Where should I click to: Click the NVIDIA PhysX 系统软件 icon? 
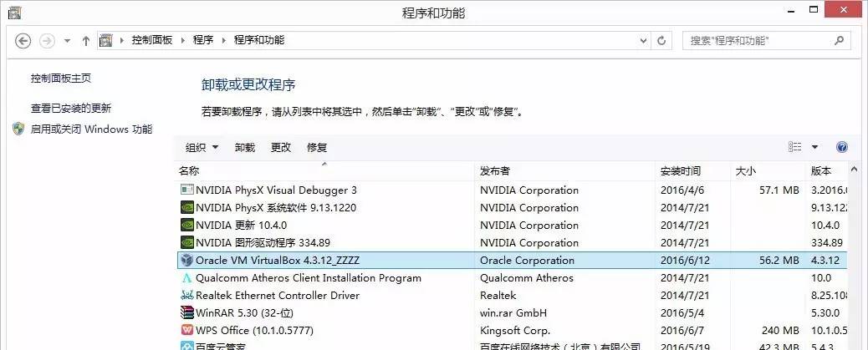point(187,207)
